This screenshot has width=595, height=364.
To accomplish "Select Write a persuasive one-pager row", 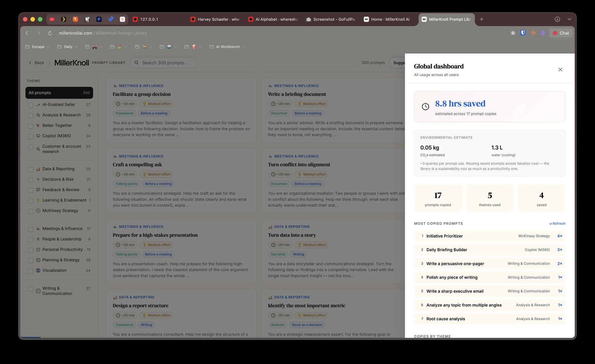I will [x=490, y=263].
